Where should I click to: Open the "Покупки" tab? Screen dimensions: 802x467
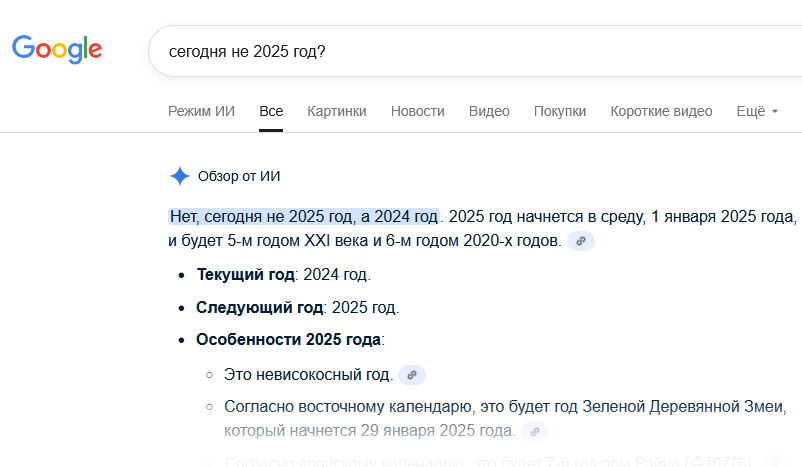(x=560, y=111)
